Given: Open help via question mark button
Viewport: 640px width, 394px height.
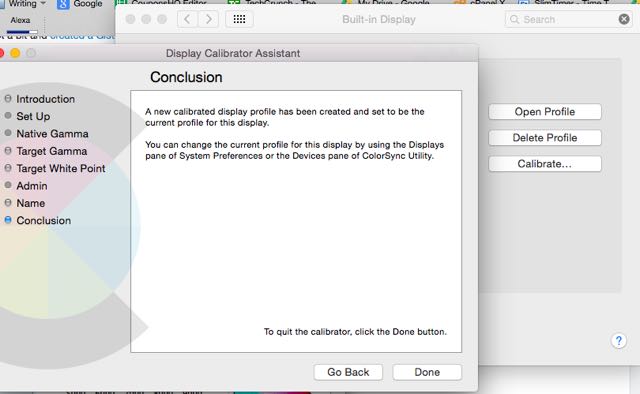Looking at the screenshot, I should (x=619, y=341).
